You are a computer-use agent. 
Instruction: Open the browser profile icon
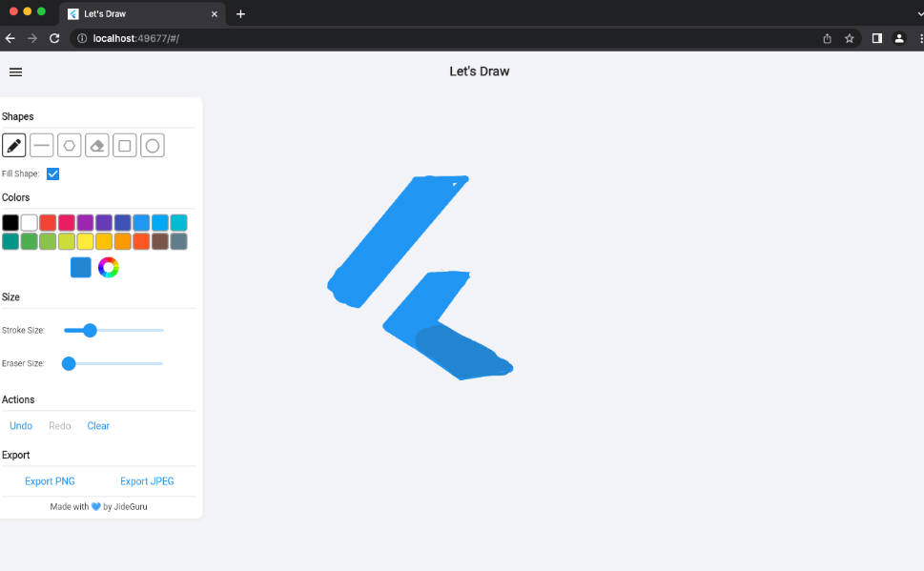click(899, 38)
